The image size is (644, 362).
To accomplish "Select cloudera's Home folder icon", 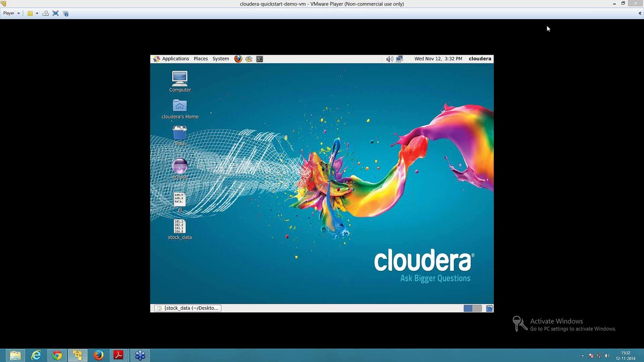I will click(180, 106).
